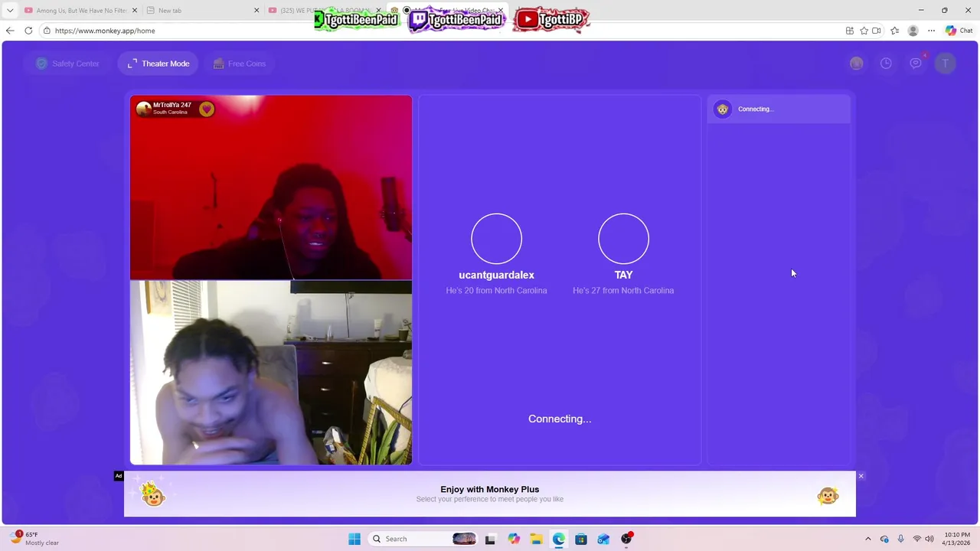980x551 pixels.
Task: Open the clock and date panel
Action: (x=957, y=539)
